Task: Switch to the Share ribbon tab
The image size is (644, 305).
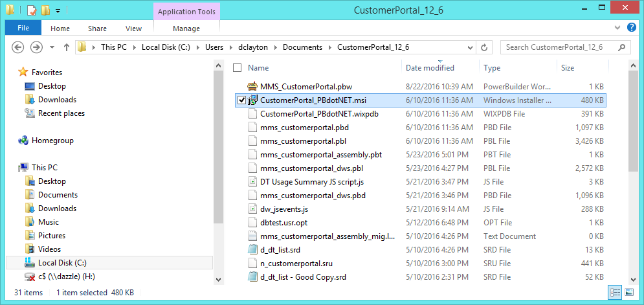Action: coord(97,28)
